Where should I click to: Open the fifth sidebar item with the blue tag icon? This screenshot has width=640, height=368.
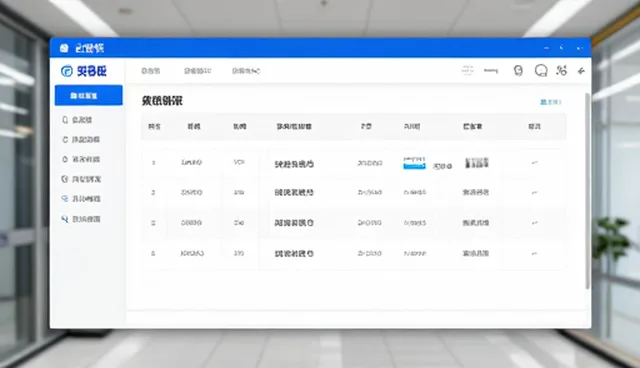click(81, 199)
